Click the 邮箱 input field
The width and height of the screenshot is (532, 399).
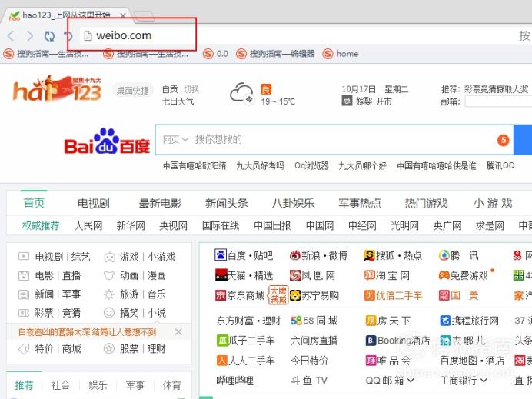[498, 101]
